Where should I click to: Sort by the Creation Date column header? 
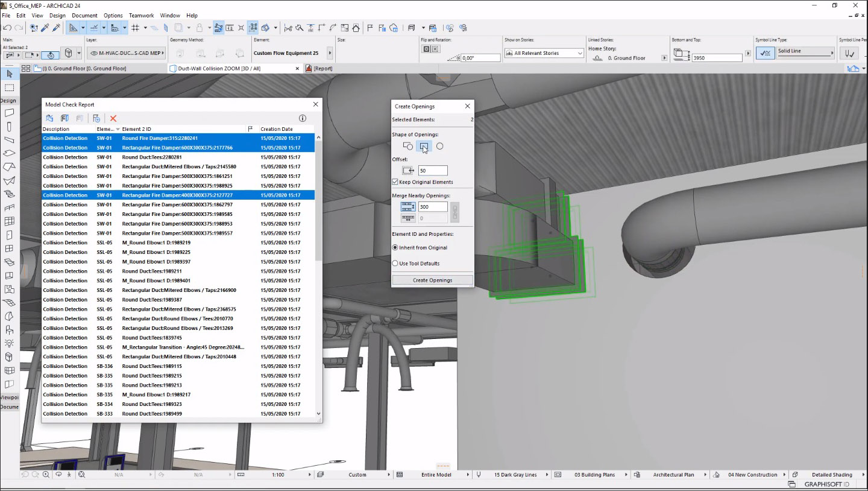click(x=277, y=129)
